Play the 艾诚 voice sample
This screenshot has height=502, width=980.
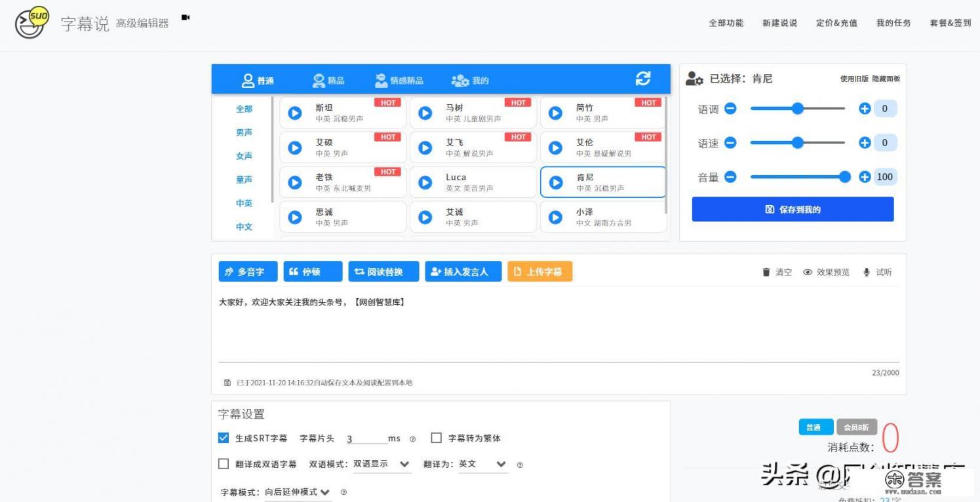pyautogui.click(x=425, y=218)
